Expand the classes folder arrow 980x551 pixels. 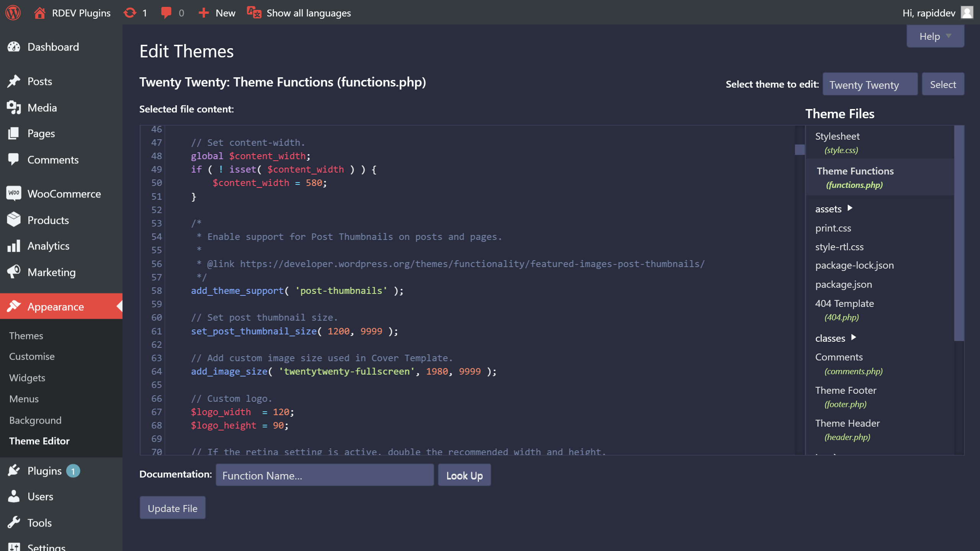coord(854,337)
